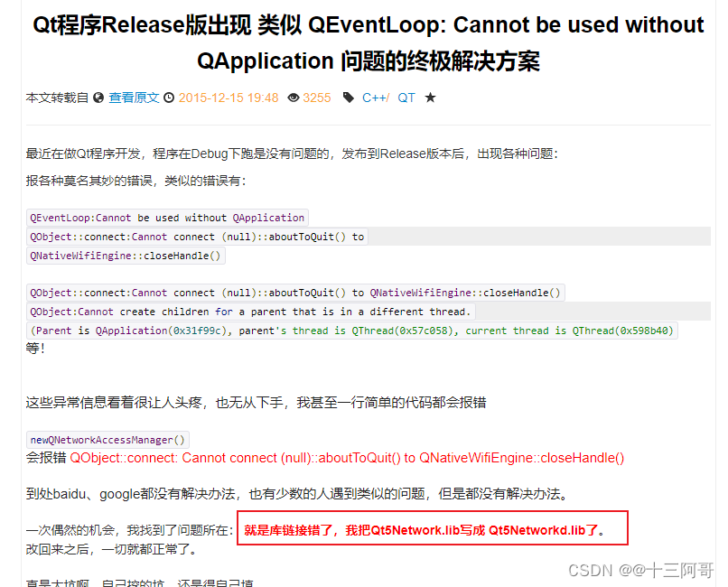Image resolution: width=728 pixels, height=587 pixels.
Task: Click the article title heading
Action: 369,42
